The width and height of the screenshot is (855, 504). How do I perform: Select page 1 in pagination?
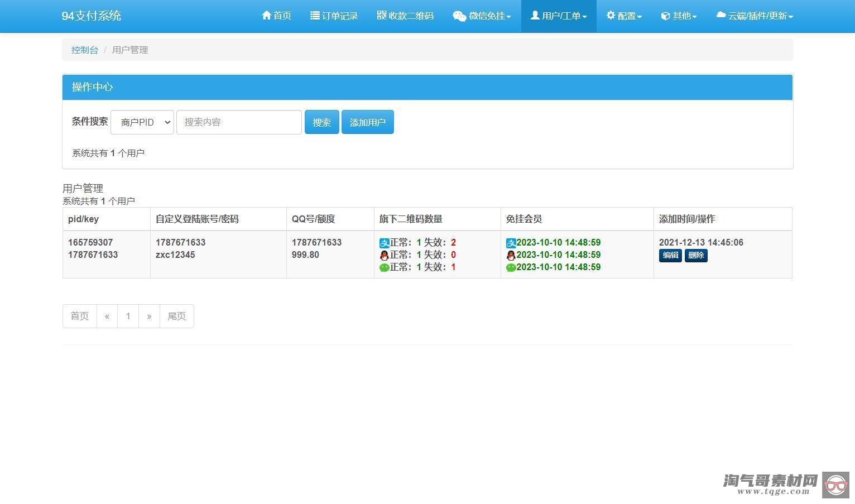128,316
